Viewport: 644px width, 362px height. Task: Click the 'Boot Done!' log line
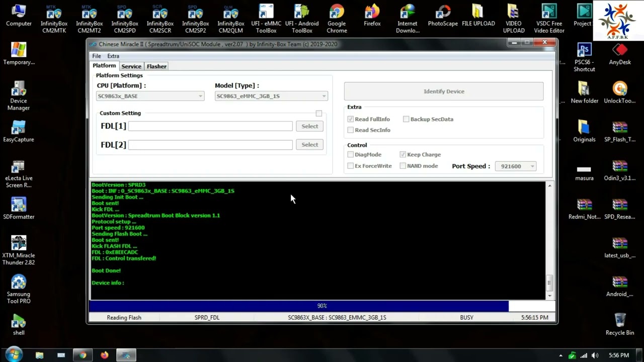[106, 270]
